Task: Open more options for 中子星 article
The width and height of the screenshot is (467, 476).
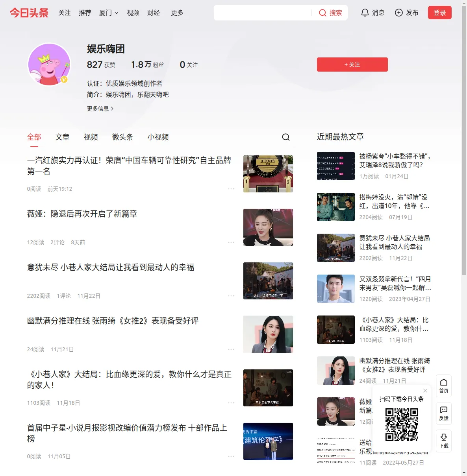Action: tap(231, 456)
